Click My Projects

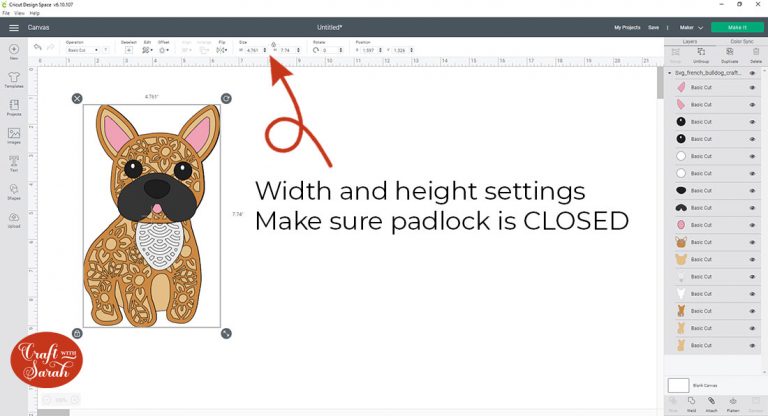point(627,28)
